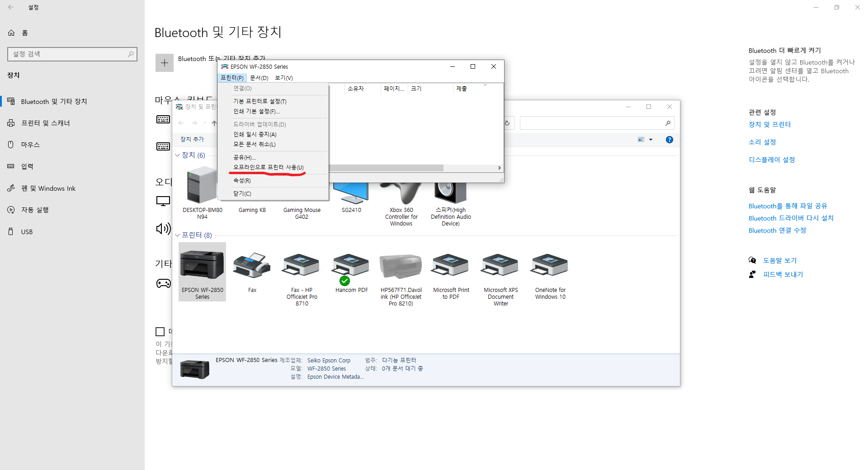Click the print queue column overflow chevron
868x470 pixels.
pos(485,85)
